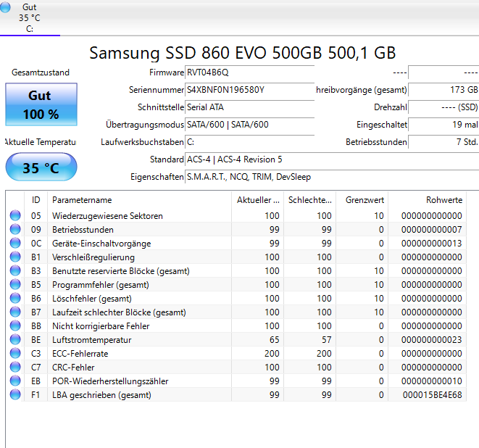The width and height of the screenshot is (479, 448).
Task: Click the serial number field S4XBNF0N196580Y
Action: click(x=249, y=90)
